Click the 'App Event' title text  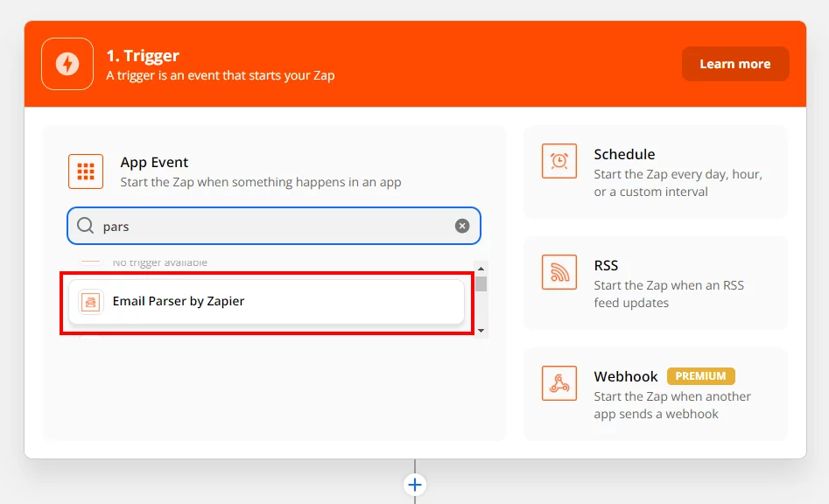(154, 162)
